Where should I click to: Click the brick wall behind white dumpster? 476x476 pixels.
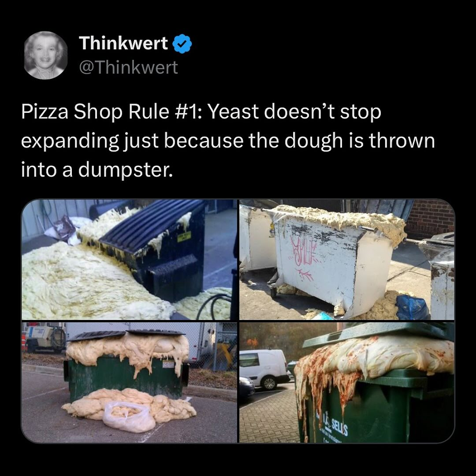coord(430,218)
